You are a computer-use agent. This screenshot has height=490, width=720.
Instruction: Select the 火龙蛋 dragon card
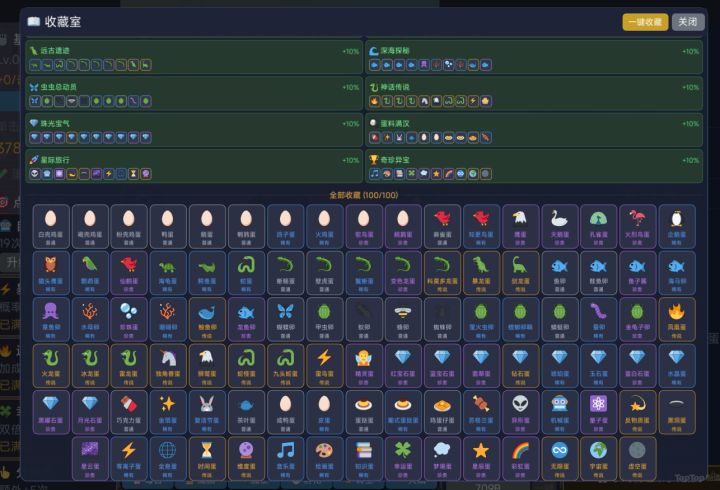pyautogui.click(x=51, y=366)
